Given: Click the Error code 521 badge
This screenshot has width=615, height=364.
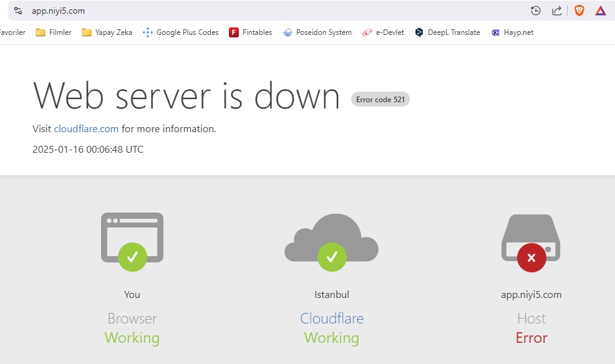Looking at the screenshot, I should [380, 100].
